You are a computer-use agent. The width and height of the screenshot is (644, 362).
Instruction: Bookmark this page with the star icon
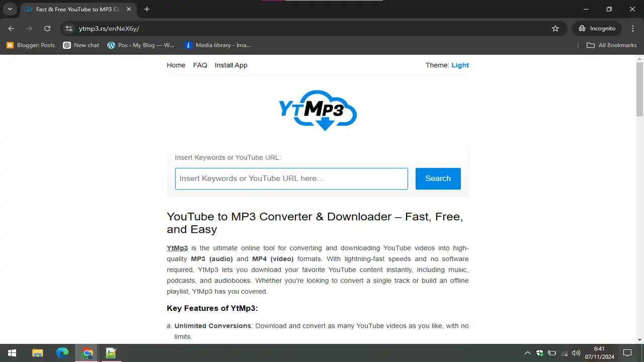point(555,29)
